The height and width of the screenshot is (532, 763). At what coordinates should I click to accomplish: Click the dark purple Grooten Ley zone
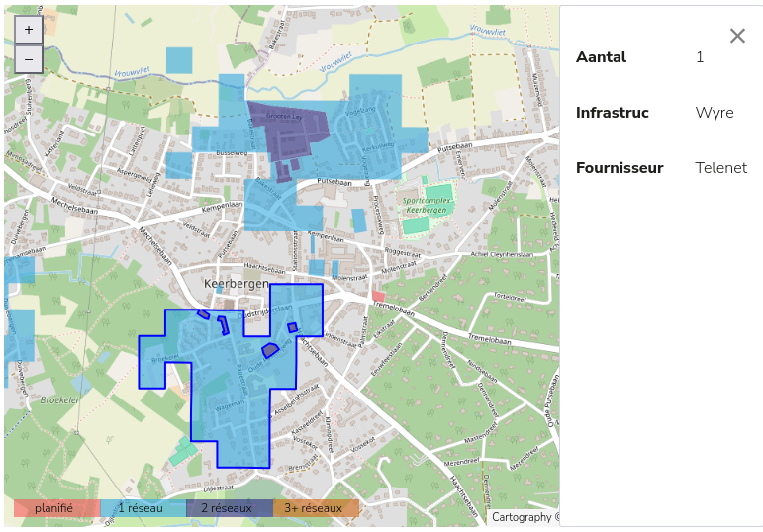coord(290,132)
